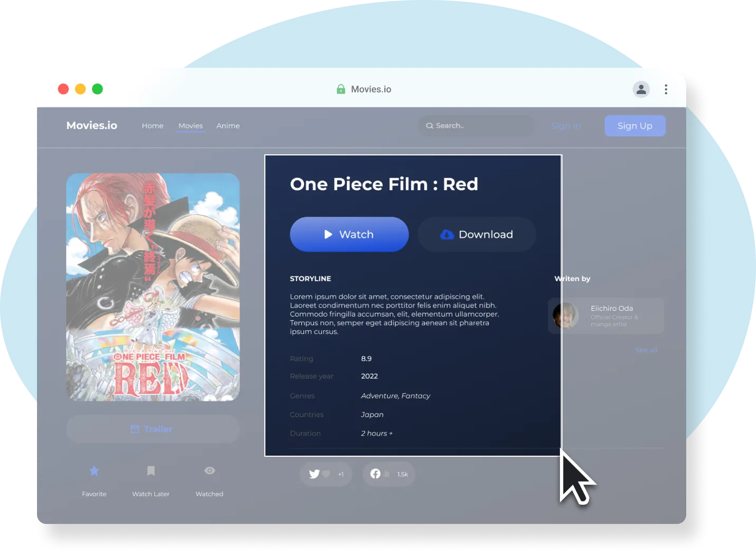Click the release year 2022

click(370, 376)
